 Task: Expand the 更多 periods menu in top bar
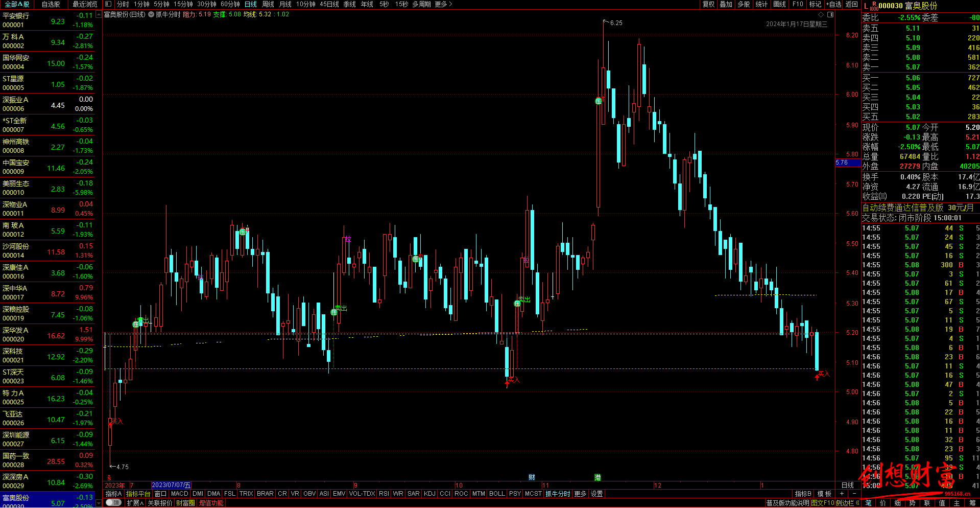(443, 4)
